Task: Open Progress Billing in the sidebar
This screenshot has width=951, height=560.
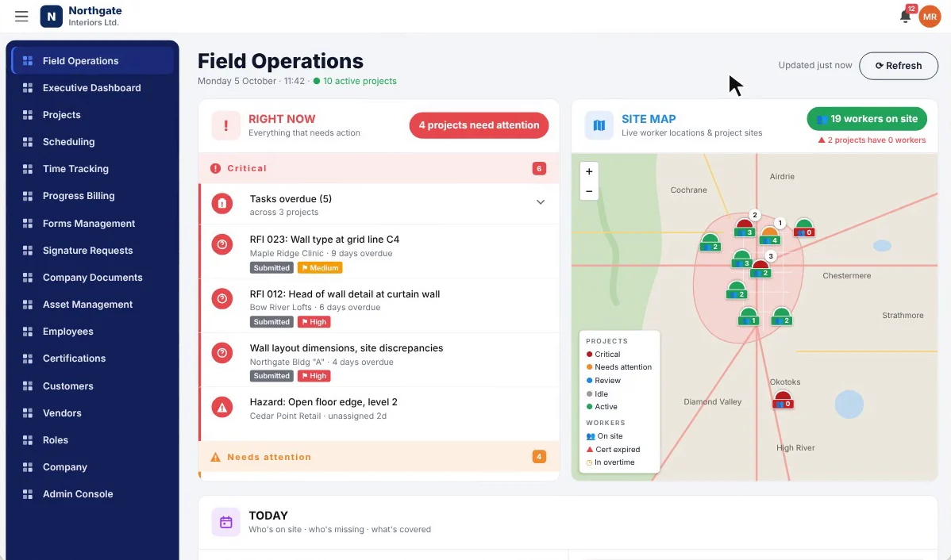Action: [92, 196]
